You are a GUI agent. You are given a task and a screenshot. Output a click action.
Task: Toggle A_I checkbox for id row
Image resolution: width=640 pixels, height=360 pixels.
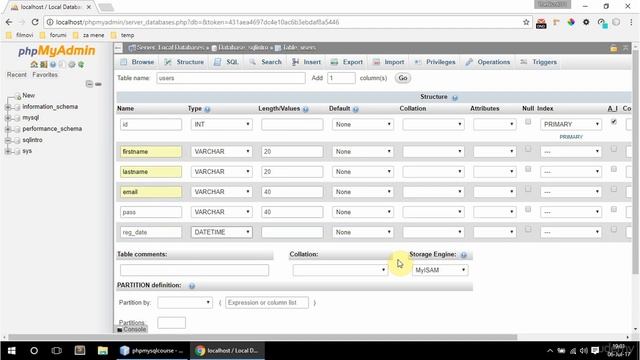tap(613, 122)
